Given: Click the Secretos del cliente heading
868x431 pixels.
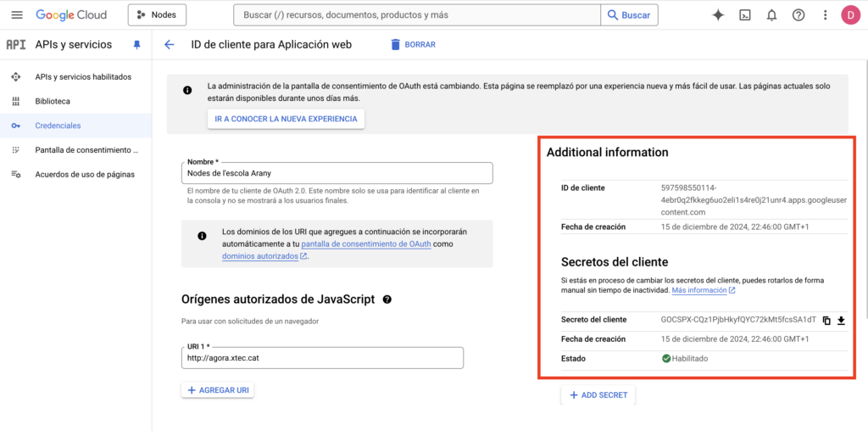Looking at the screenshot, I should (x=615, y=261).
